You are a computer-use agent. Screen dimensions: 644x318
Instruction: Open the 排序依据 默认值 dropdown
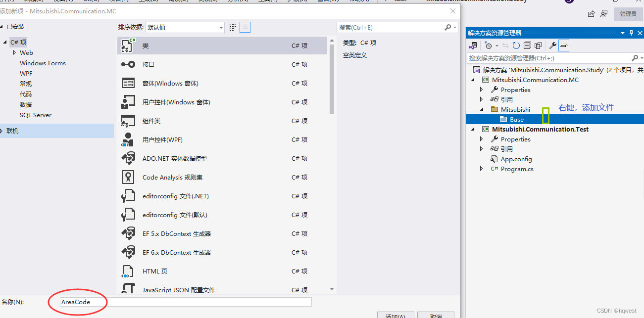coord(185,27)
